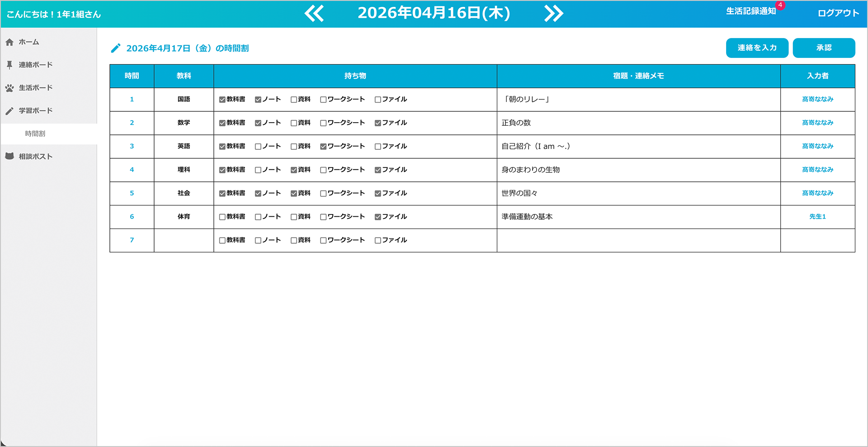Viewport: 868px width, 447px height.
Task: Open 連絡ボード from the sidebar menu
Action: coord(35,65)
